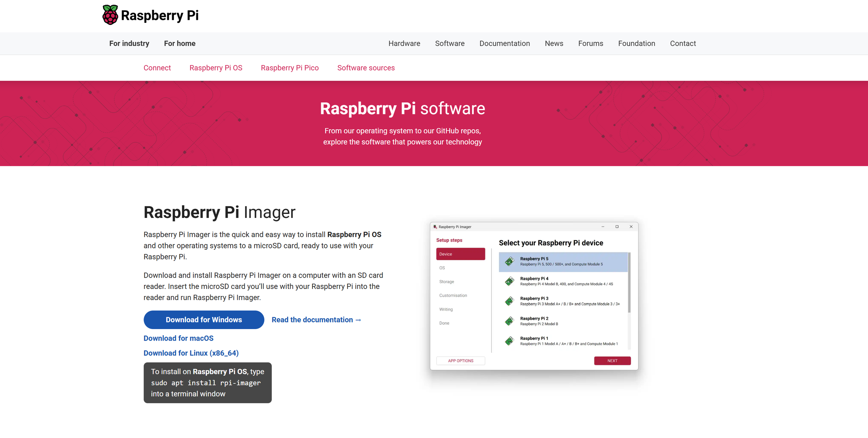Image resolution: width=868 pixels, height=438 pixels.
Task: Open the For home section
Action: pos(180,43)
